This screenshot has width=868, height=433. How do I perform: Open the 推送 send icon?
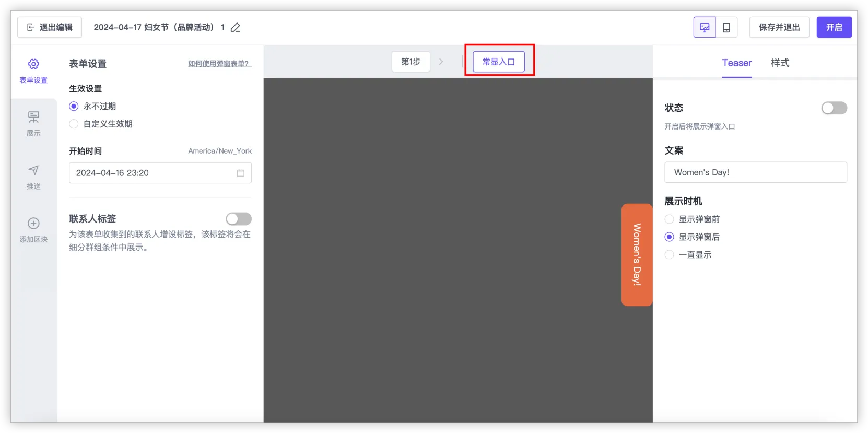coord(33,170)
